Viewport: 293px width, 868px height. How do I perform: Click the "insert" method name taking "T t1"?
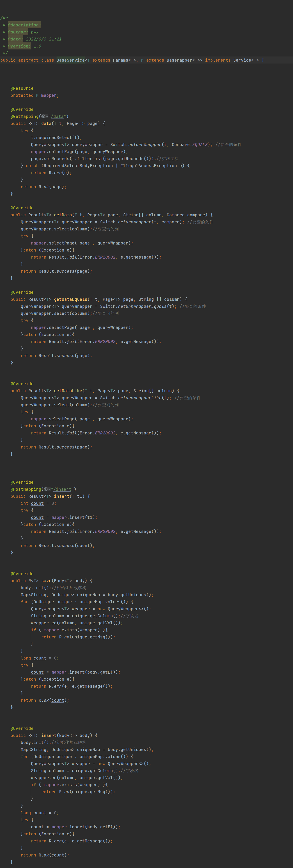tap(62, 496)
